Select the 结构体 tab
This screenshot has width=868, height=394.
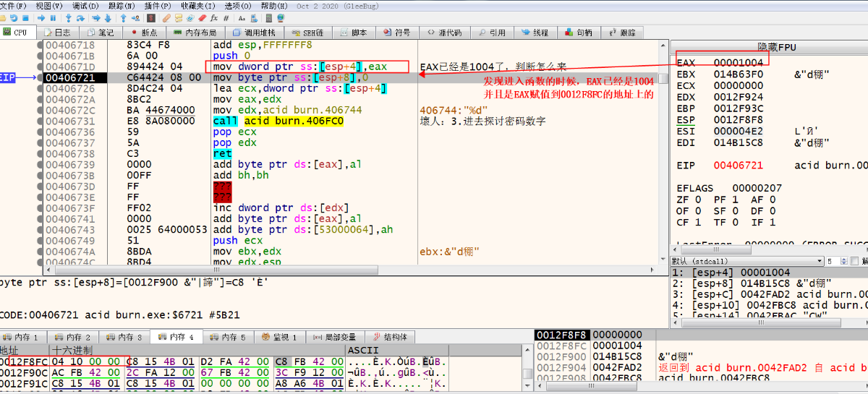point(391,337)
